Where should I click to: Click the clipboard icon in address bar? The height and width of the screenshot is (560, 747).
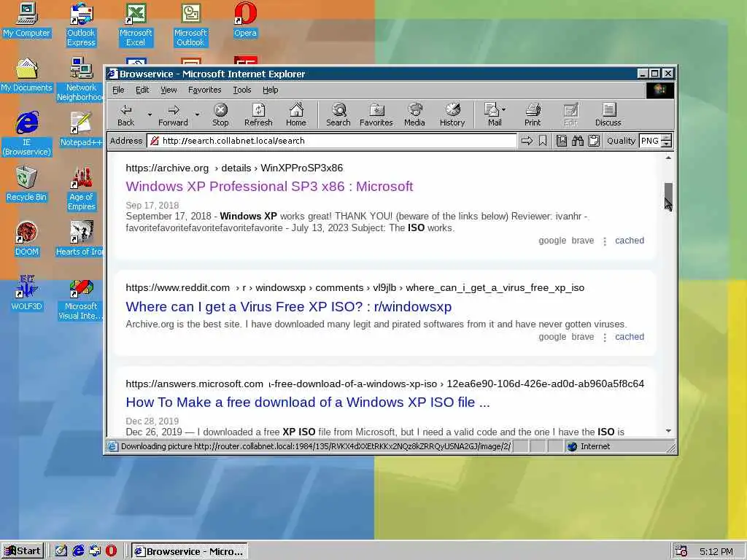594,141
